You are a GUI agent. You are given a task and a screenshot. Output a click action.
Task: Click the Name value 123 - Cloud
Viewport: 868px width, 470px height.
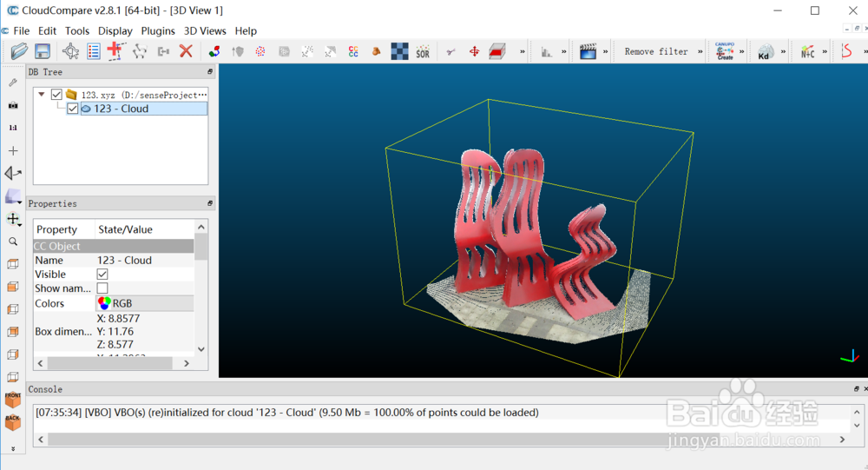pyautogui.click(x=124, y=260)
